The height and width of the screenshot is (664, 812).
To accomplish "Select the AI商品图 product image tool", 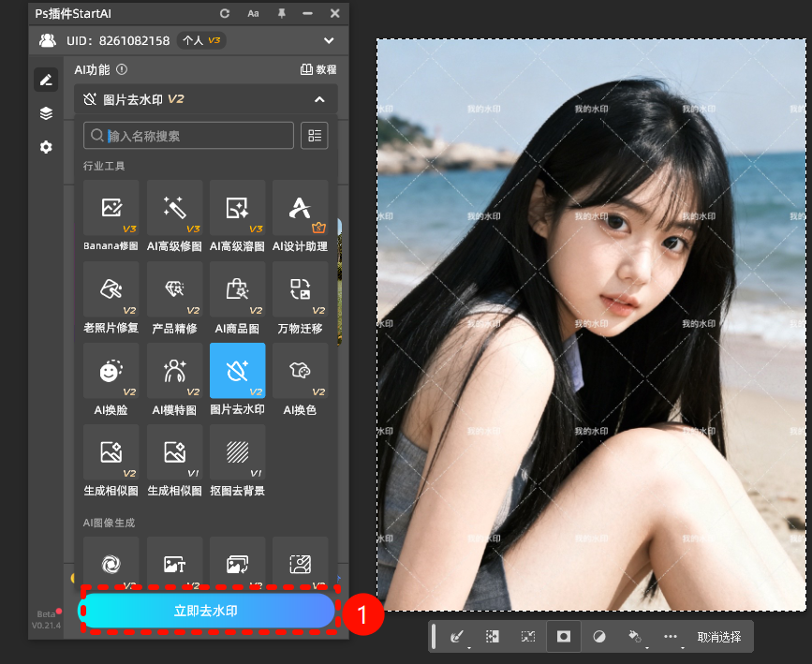I will click(237, 289).
